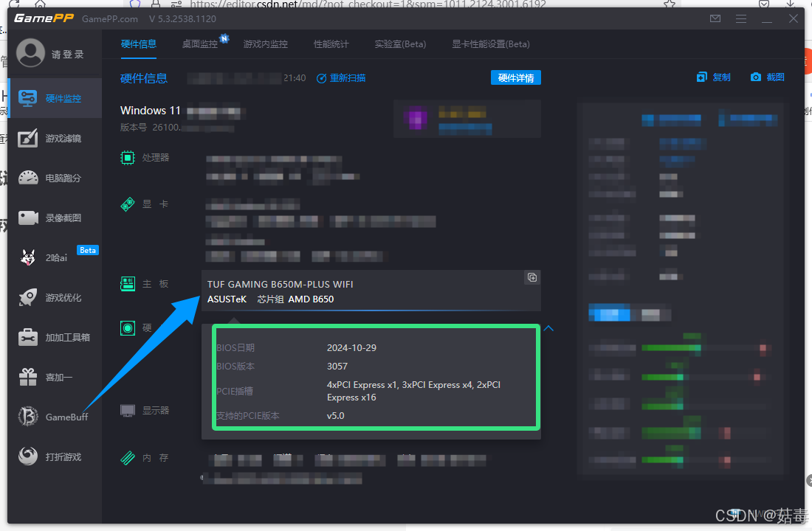Click the Windows 11 system label
Image resolution: width=812 pixels, height=531 pixels.
coord(150,110)
